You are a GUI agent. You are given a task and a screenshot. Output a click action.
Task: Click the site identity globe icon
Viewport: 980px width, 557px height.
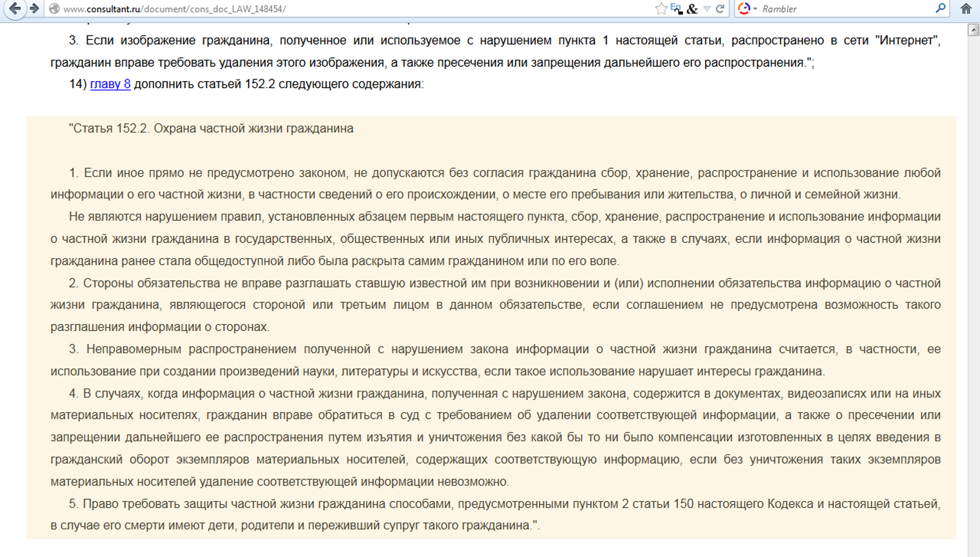(x=55, y=9)
